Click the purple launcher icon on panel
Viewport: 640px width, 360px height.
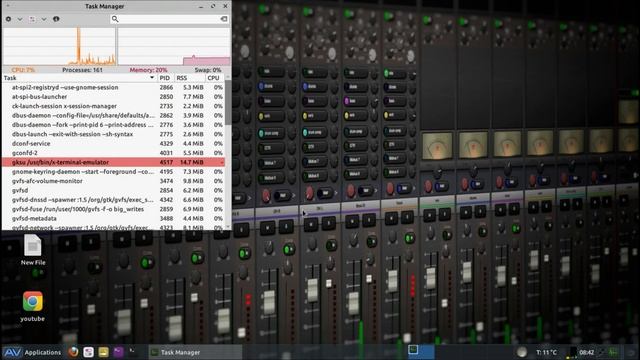(x=118, y=352)
